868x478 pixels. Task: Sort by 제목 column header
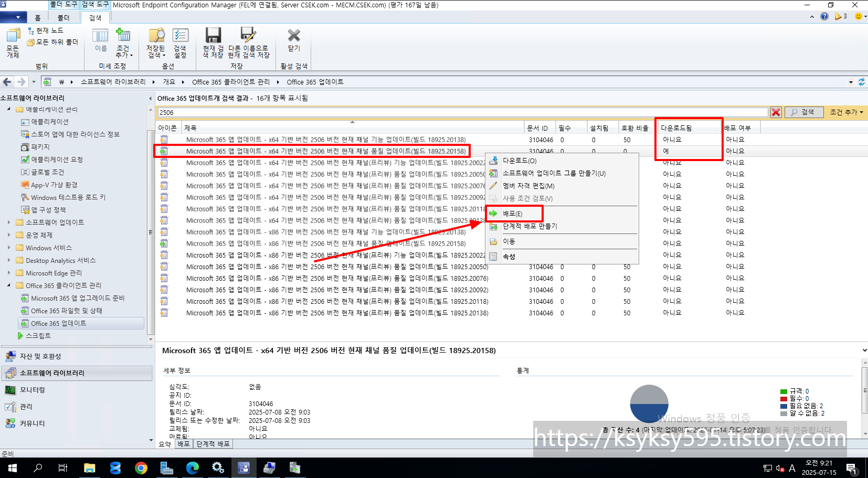353,128
